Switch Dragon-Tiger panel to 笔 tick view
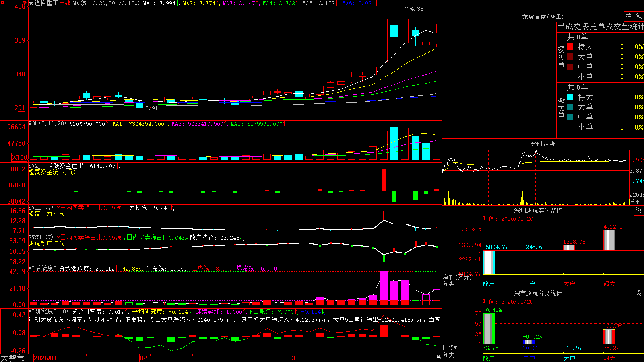Viewport: 644px width, 362px height. click(639, 16)
